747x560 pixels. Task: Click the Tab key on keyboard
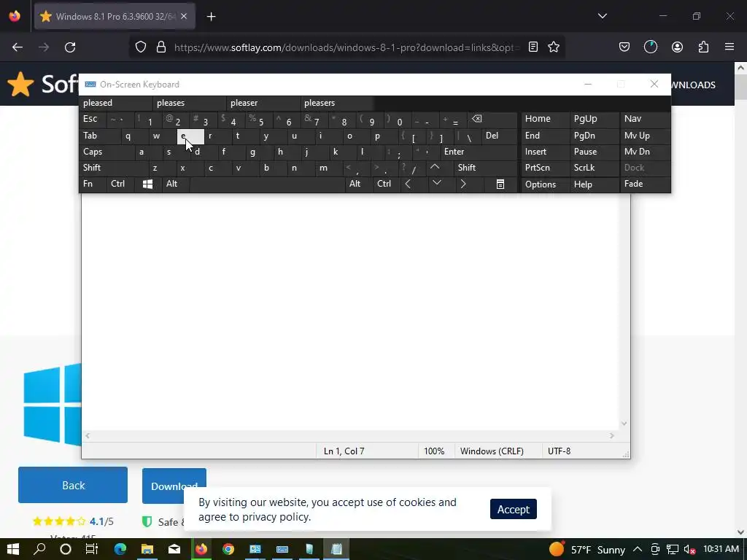pyautogui.click(x=99, y=136)
